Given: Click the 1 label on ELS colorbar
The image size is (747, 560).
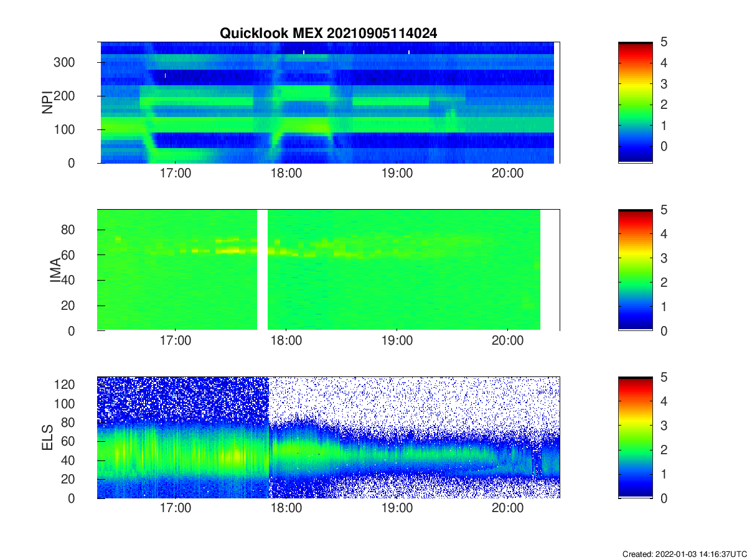Looking at the screenshot, I should [x=664, y=474].
